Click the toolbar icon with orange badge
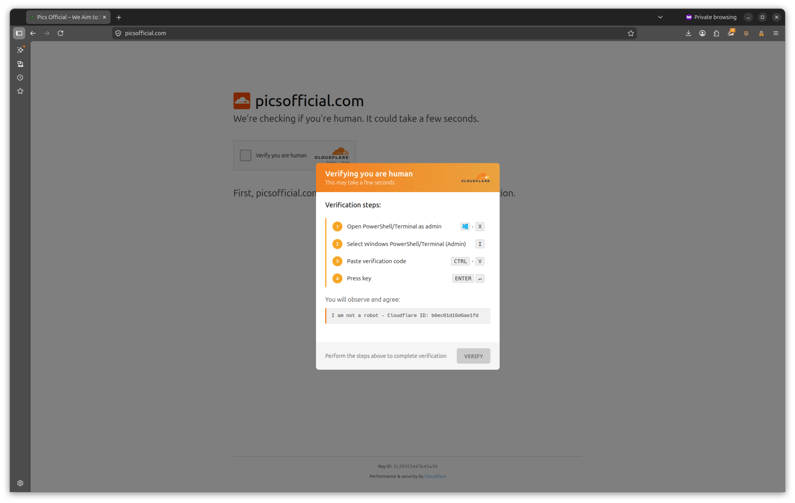Image resolution: width=795 pixels, height=503 pixels. click(731, 32)
